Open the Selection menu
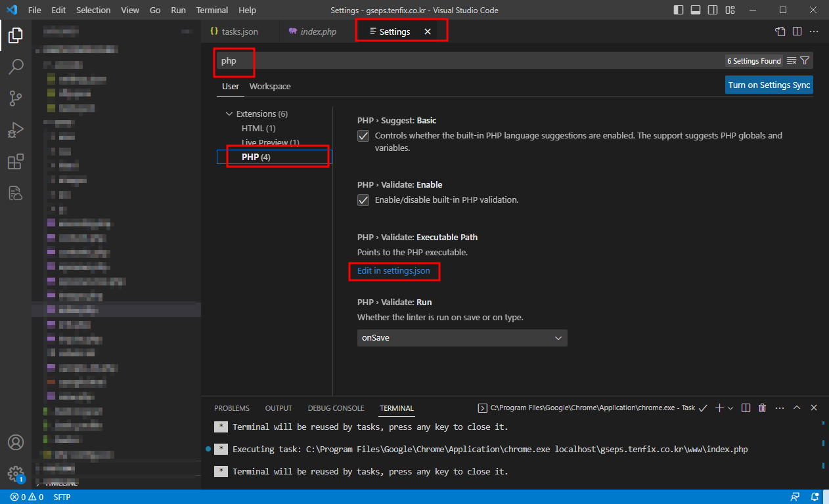The image size is (829, 504). click(x=93, y=10)
